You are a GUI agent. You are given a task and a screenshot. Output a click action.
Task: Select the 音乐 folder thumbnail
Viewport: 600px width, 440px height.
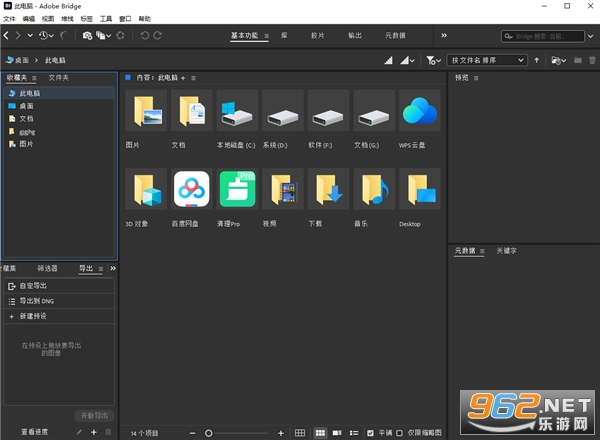point(374,189)
